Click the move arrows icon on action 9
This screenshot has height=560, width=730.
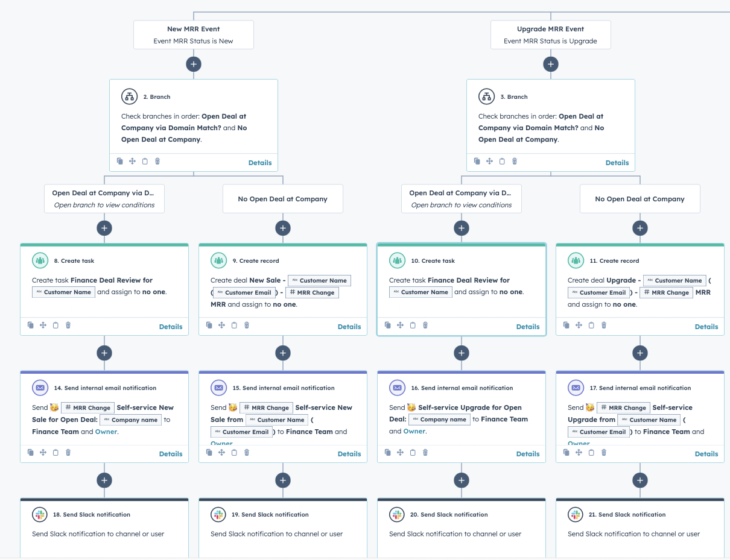tap(221, 326)
